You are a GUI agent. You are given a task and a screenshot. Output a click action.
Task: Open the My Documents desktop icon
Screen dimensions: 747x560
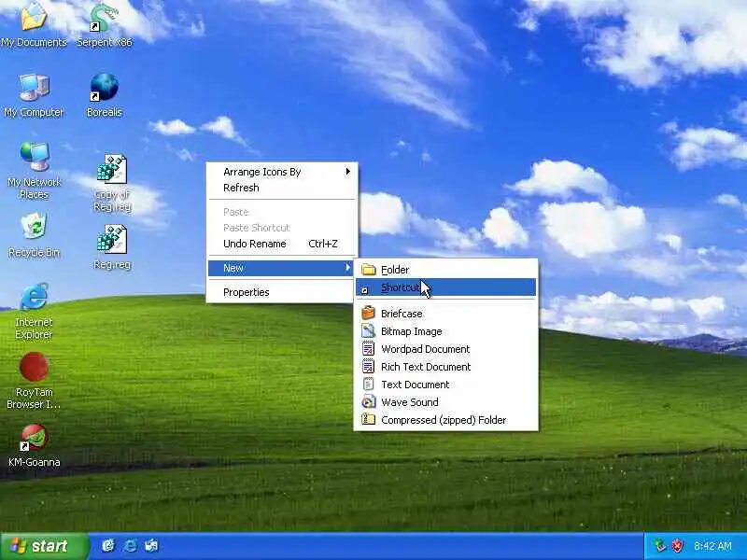pyautogui.click(x=34, y=17)
